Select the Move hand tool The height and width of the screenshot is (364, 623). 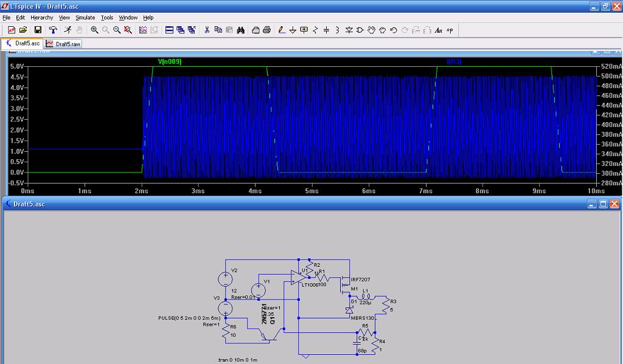[371, 30]
